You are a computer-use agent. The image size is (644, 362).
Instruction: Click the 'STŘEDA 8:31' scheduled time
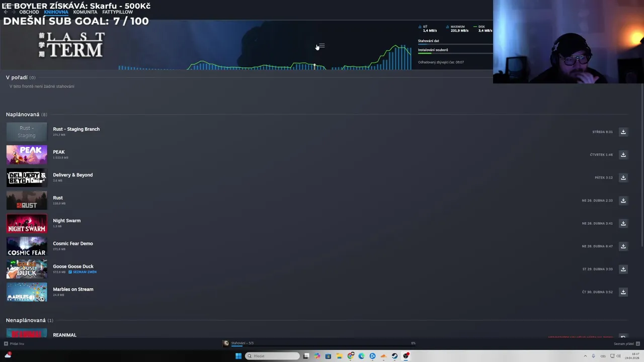(x=602, y=132)
